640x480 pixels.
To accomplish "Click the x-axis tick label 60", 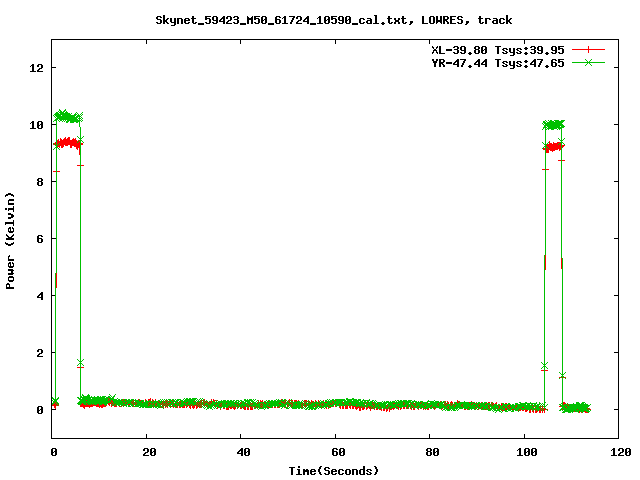I will tap(335, 451).
